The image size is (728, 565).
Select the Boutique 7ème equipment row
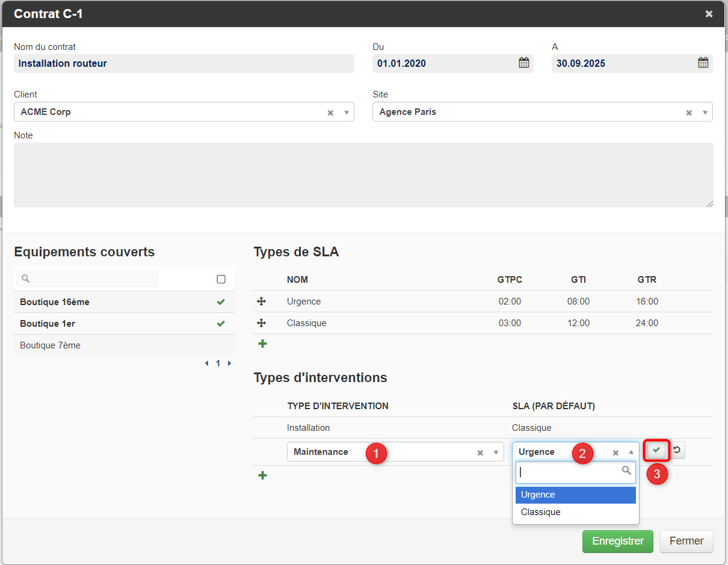[124, 345]
